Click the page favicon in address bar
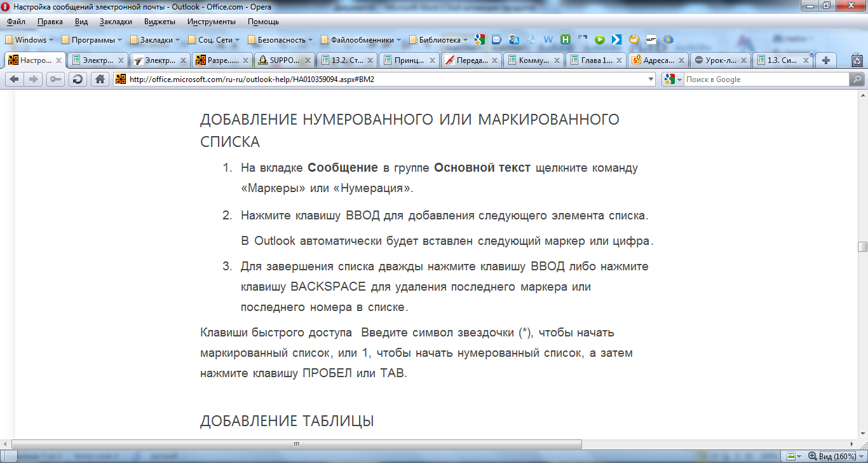The width and height of the screenshot is (868, 463). click(120, 79)
